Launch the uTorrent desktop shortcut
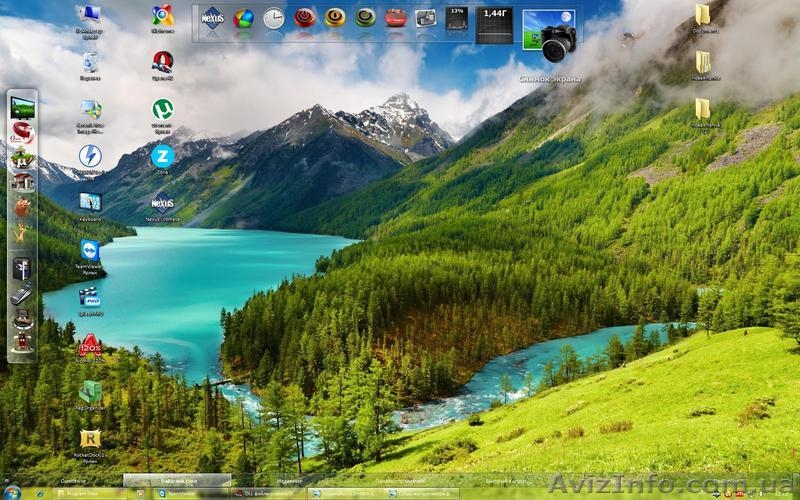Image resolution: width=800 pixels, height=500 pixels. [162, 109]
